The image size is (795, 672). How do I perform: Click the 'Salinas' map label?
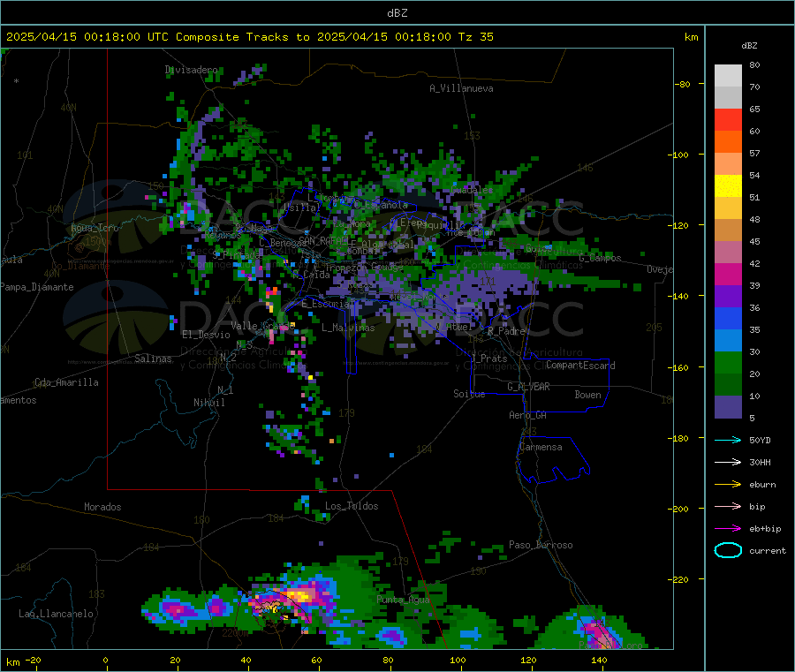click(153, 359)
